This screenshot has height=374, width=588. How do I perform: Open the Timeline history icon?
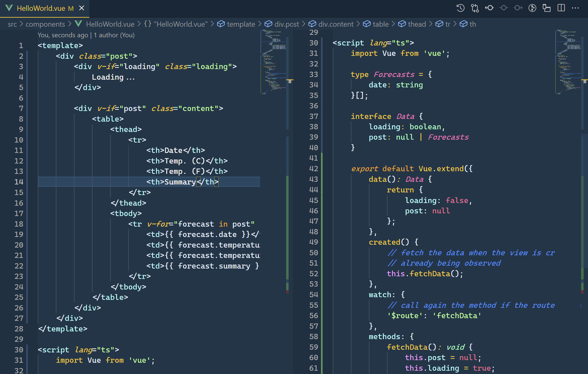point(460,8)
